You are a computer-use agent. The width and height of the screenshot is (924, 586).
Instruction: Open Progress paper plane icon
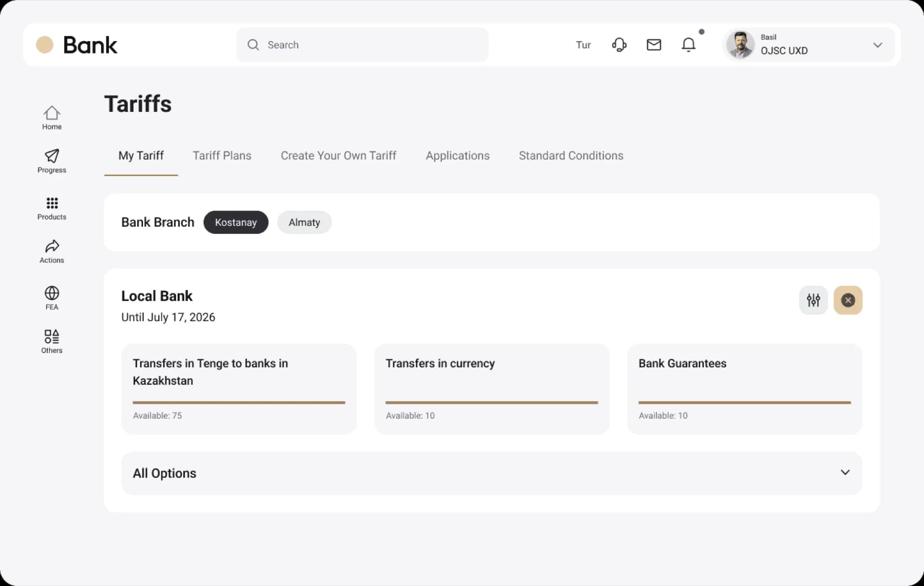(51, 156)
